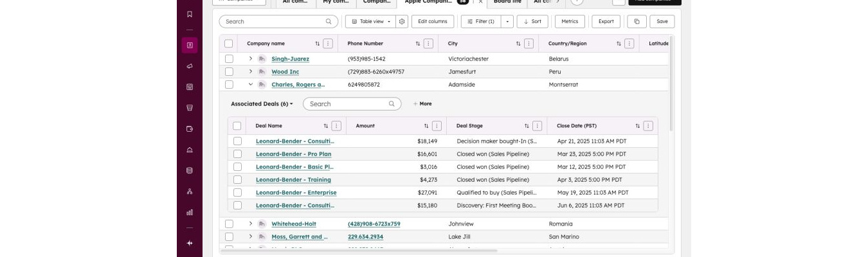The image size is (868, 257).
Task: Open the Commerce storefront sidebar icon
Action: pos(190,108)
